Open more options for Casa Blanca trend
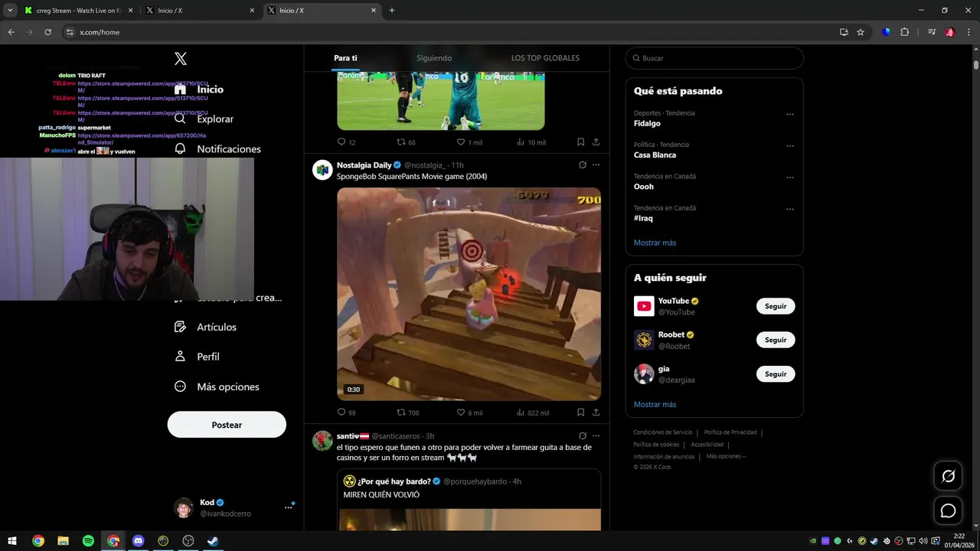This screenshot has width=980, height=551. click(x=789, y=146)
